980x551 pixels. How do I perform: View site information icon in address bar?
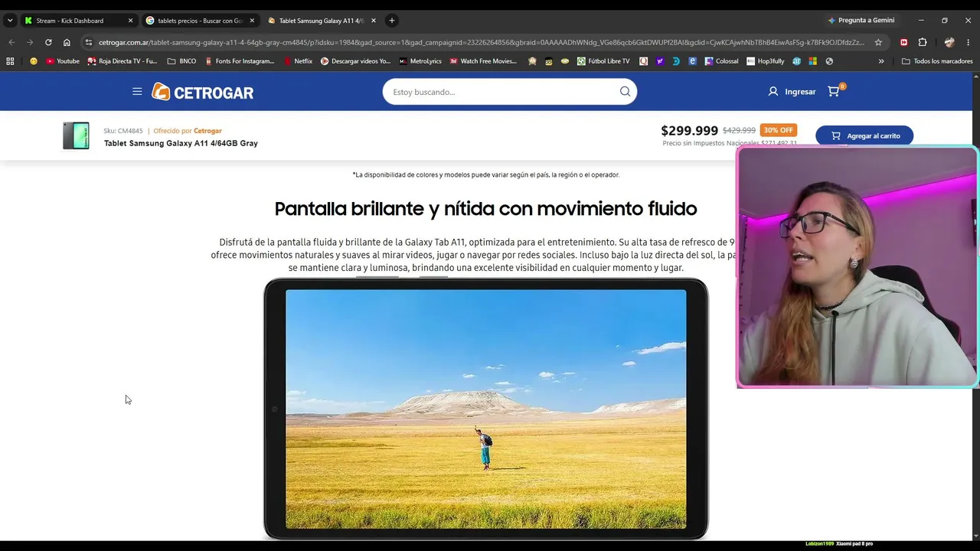click(x=89, y=42)
